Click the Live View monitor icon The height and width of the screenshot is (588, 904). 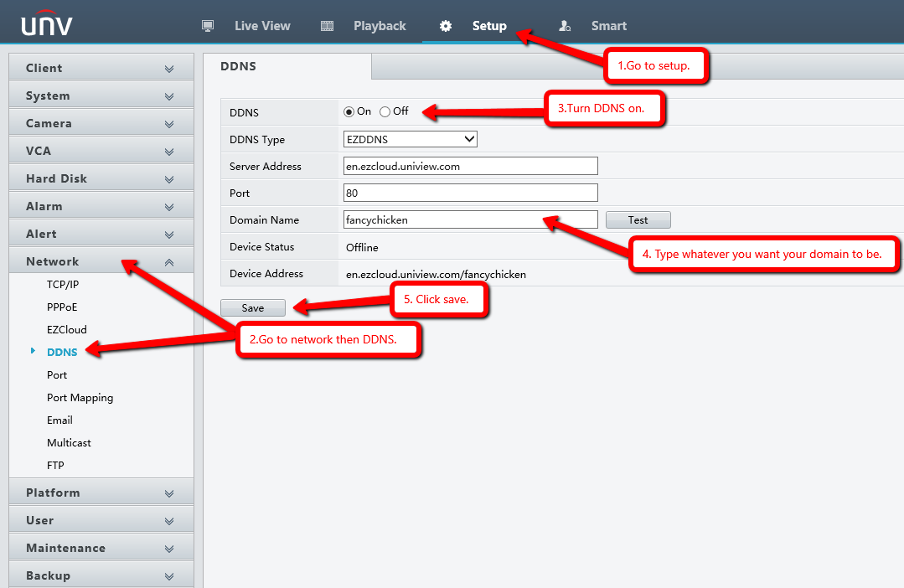click(208, 26)
